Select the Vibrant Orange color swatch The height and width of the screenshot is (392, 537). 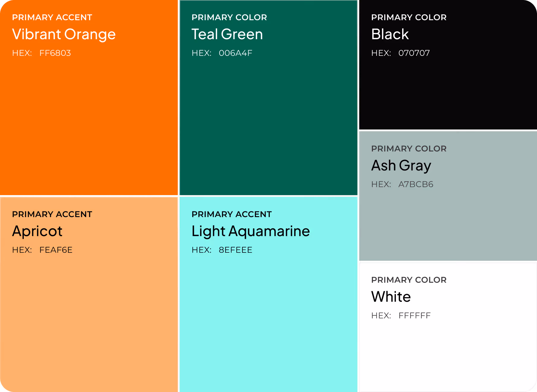89,97
